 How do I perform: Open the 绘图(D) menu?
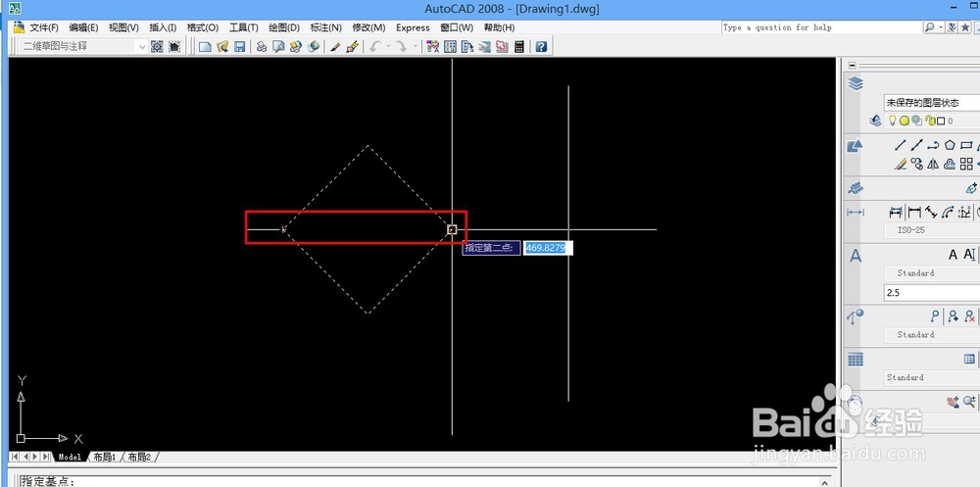pos(284,27)
